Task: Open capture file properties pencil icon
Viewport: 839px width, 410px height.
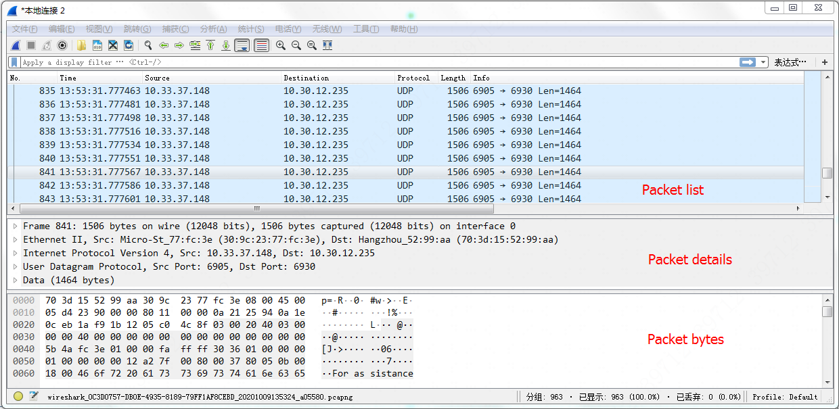Action: coord(34,397)
